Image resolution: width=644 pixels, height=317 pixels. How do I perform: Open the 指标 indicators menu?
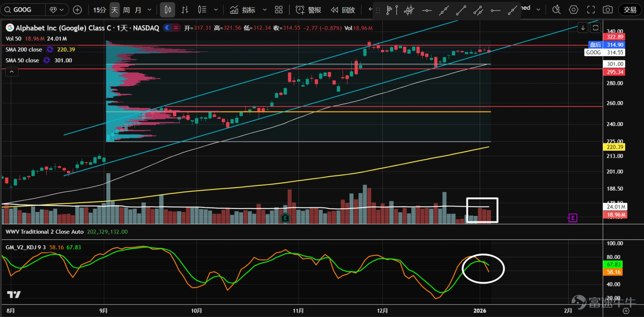pyautogui.click(x=243, y=10)
